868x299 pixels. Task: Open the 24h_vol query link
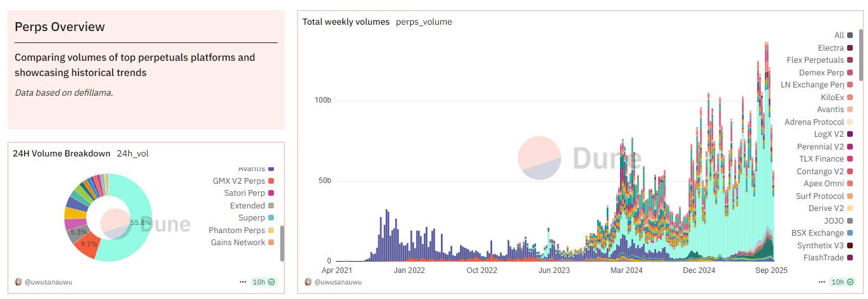(133, 153)
